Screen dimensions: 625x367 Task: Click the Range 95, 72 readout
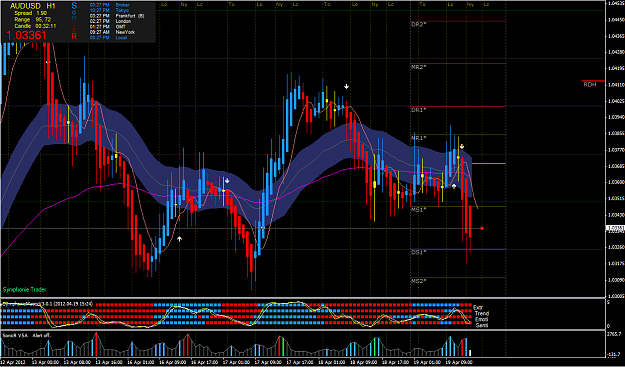point(33,20)
